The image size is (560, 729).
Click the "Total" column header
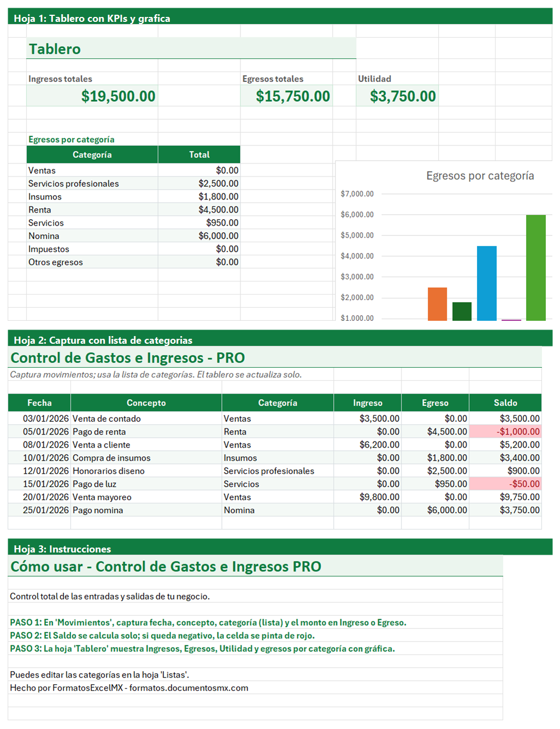pyautogui.click(x=199, y=155)
